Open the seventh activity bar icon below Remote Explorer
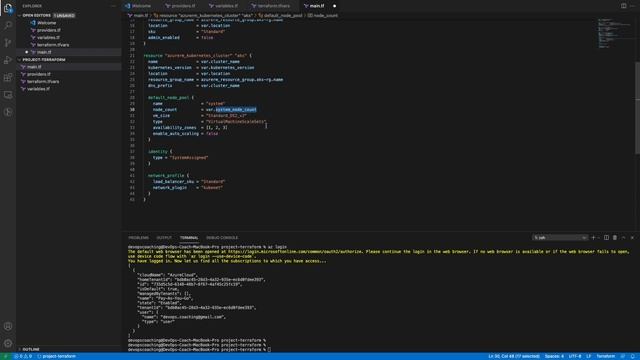 click(8, 112)
